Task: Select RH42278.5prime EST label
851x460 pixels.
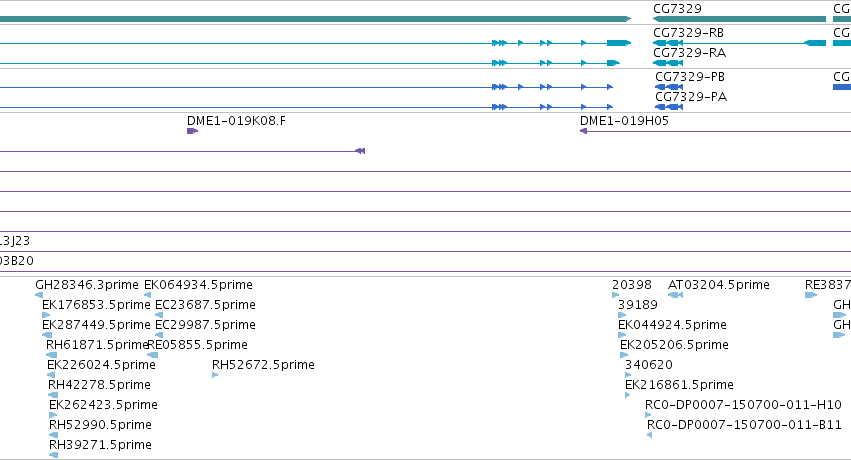Action: (99, 385)
